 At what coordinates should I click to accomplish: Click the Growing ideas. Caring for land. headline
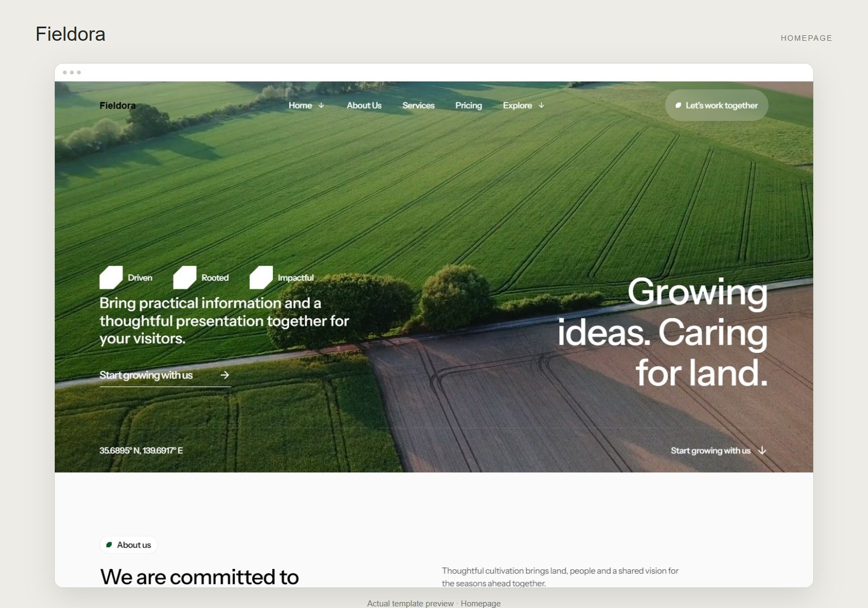pos(663,332)
